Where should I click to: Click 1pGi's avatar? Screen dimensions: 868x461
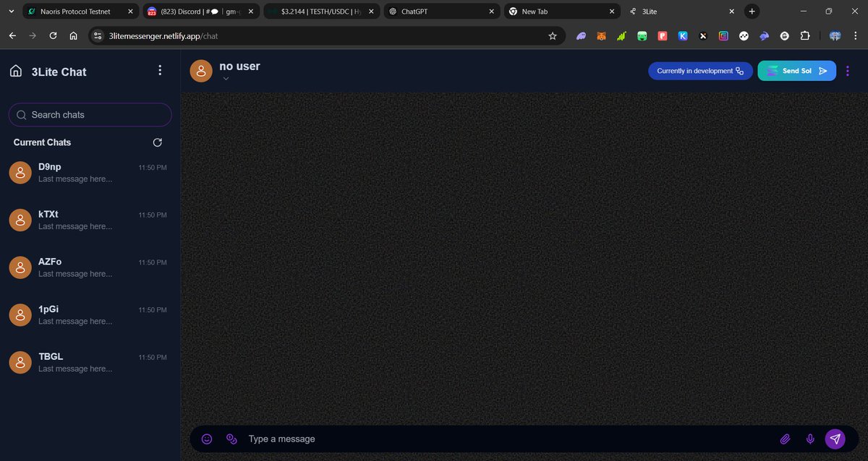(20, 315)
